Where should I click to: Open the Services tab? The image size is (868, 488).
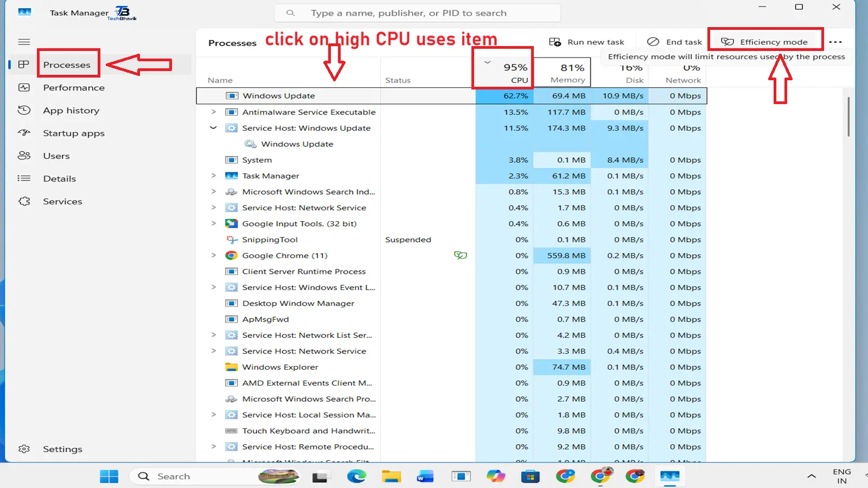(62, 201)
